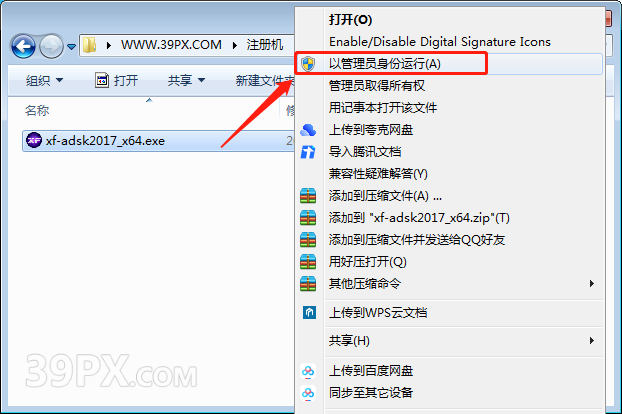Select the xf-adsk2017_x64.exe file icon
The width and height of the screenshot is (622, 414).
pyautogui.click(x=34, y=140)
